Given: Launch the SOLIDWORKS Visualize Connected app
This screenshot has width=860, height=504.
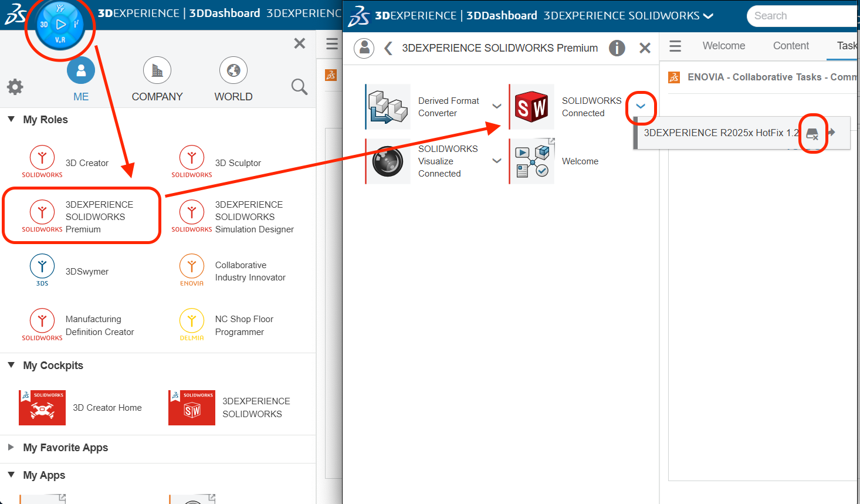Looking at the screenshot, I should 388,161.
